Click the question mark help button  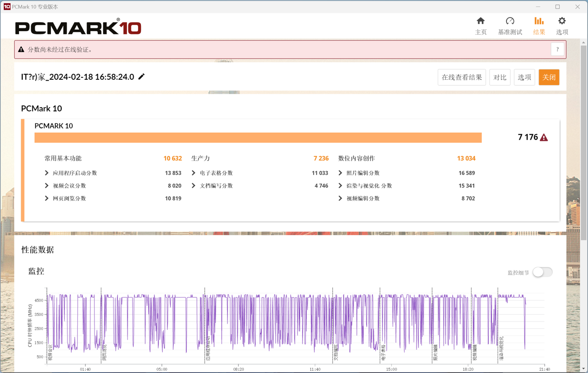pyautogui.click(x=557, y=49)
